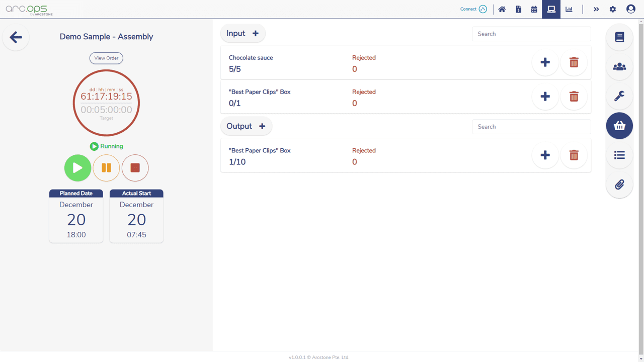This screenshot has width=644, height=362.
Task: Delete the Chocolate sauce input row
Action: (574, 62)
